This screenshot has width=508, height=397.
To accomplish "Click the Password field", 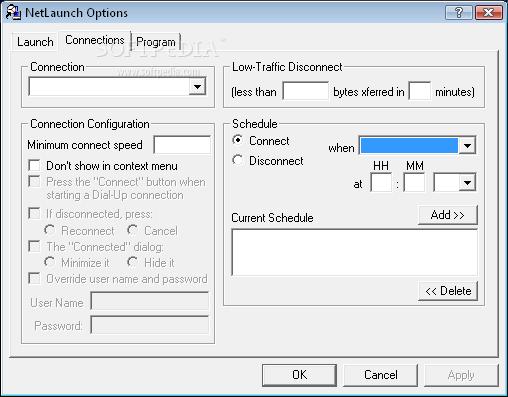I will tap(150, 325).
